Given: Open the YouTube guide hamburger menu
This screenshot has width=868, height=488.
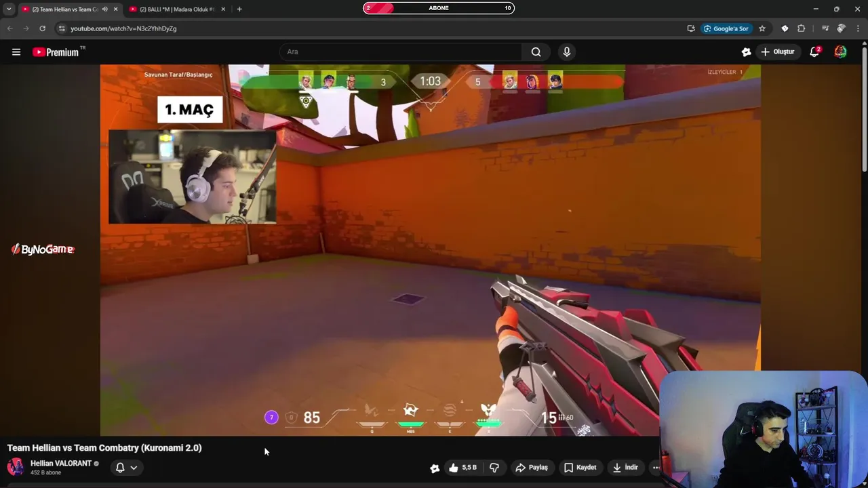Looking at the screenshot, I should click(16, 52).
